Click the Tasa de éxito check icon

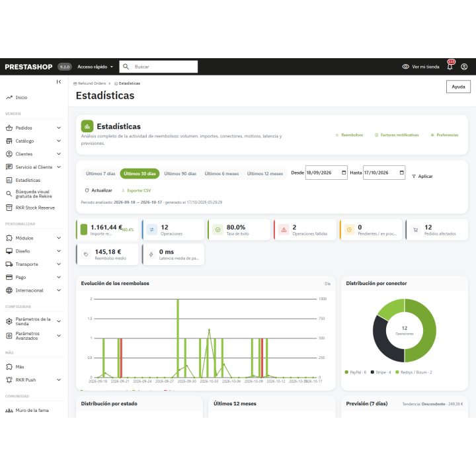[218, 230]
